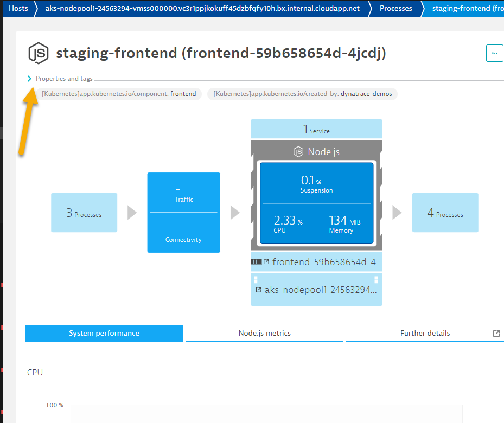Open Processes breadcrumb link
Image resolution: width=504 pixels, height=423 pixels.
[395, 8]
